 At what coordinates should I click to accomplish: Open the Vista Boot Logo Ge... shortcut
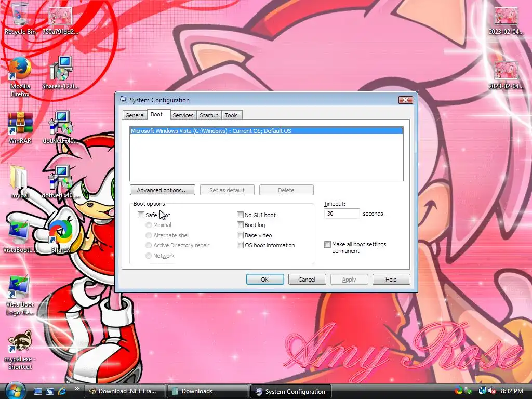(x=20, y=295)
